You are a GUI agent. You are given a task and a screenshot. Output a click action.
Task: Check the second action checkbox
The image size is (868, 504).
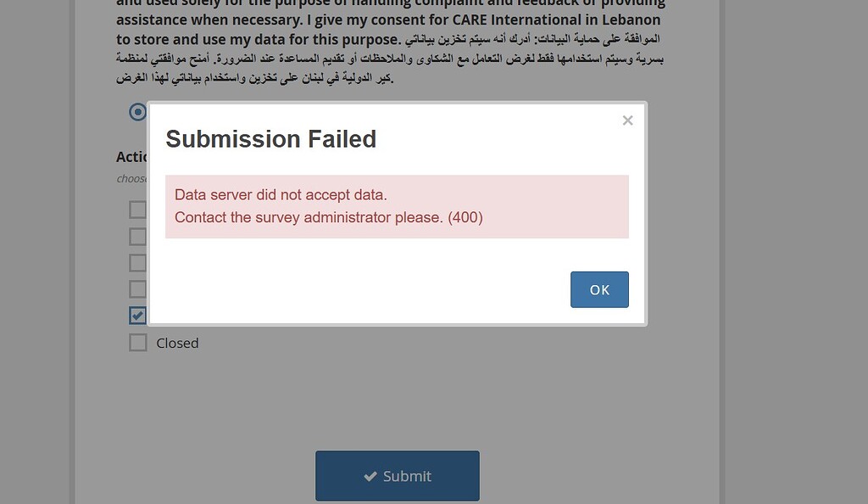(x=137, y=236)
